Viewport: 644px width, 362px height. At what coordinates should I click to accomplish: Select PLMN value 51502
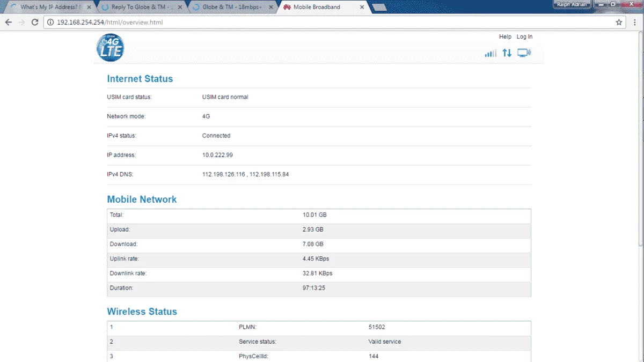[377, 327]
